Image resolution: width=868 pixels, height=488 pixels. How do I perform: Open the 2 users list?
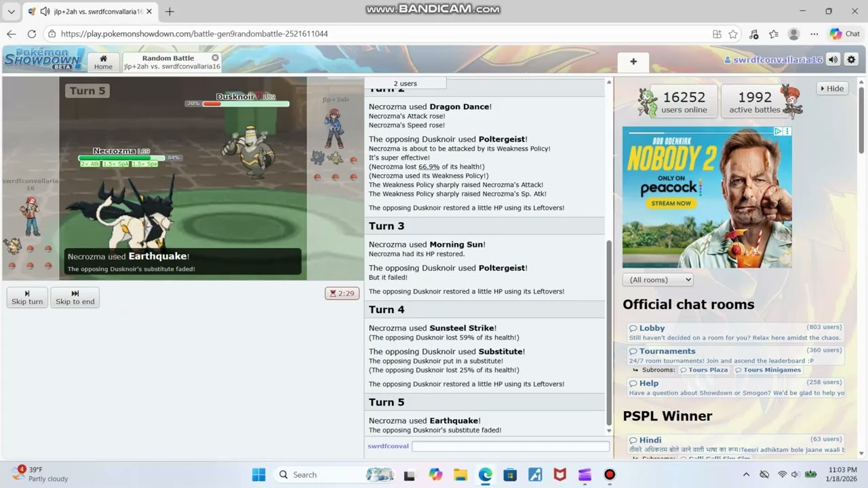[405, 83]
